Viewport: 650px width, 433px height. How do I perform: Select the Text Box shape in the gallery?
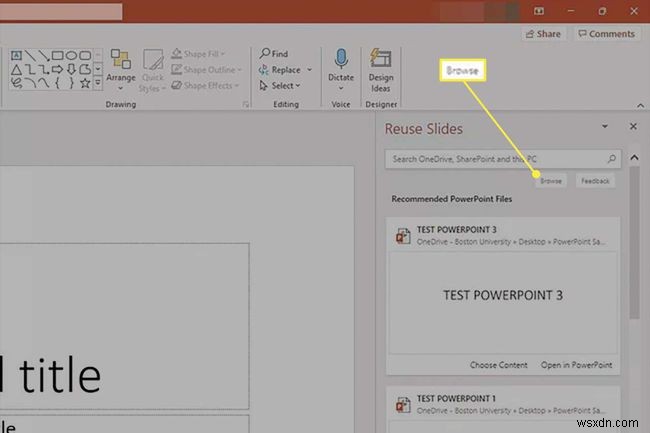(x=16, y=55)
